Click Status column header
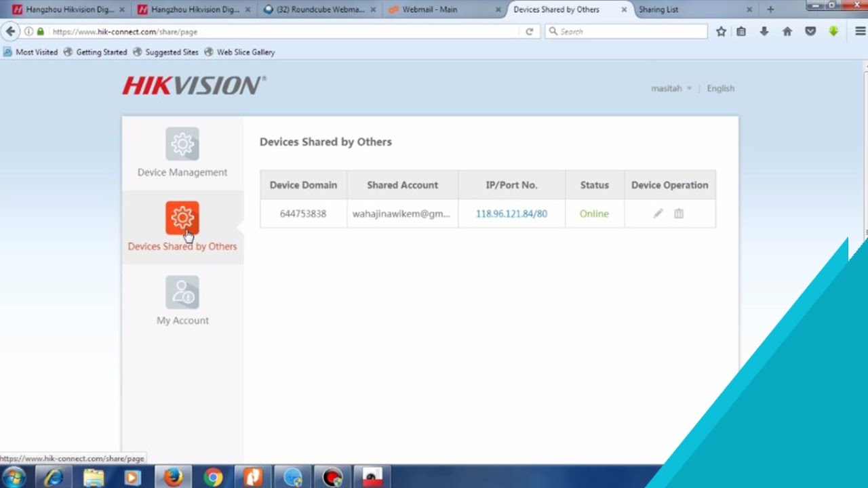Viewport: 868px width, 488px height. (x=594, y=185)
